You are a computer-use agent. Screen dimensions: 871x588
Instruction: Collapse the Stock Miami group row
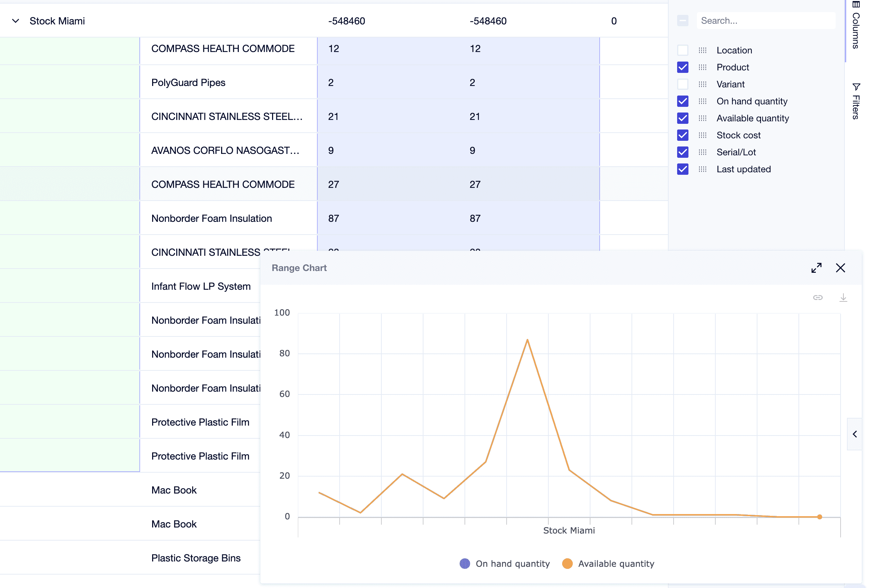15,21
